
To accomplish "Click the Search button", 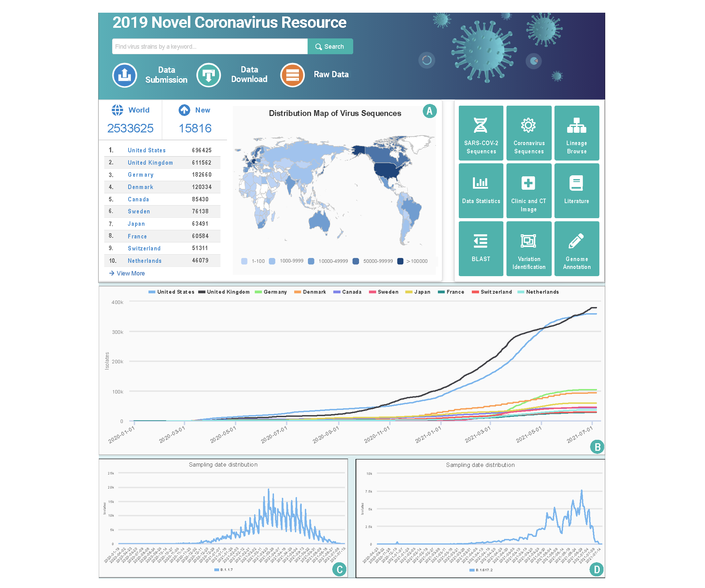I will [330, 47].
